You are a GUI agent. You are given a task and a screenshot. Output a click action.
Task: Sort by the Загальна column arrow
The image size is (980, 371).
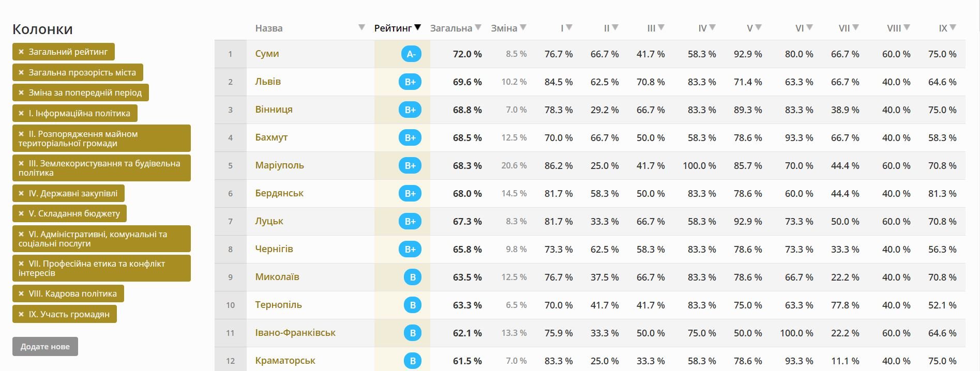coord(478,27)
